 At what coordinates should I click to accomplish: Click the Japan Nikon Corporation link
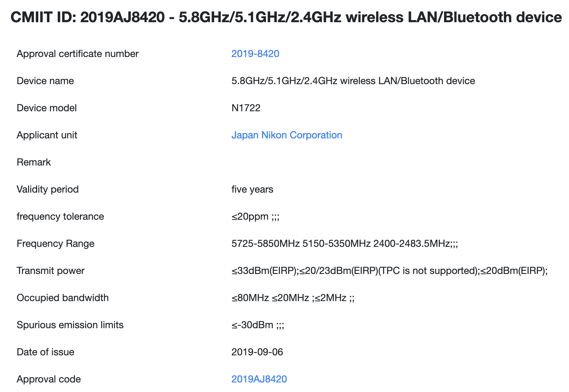click(287, 135)
